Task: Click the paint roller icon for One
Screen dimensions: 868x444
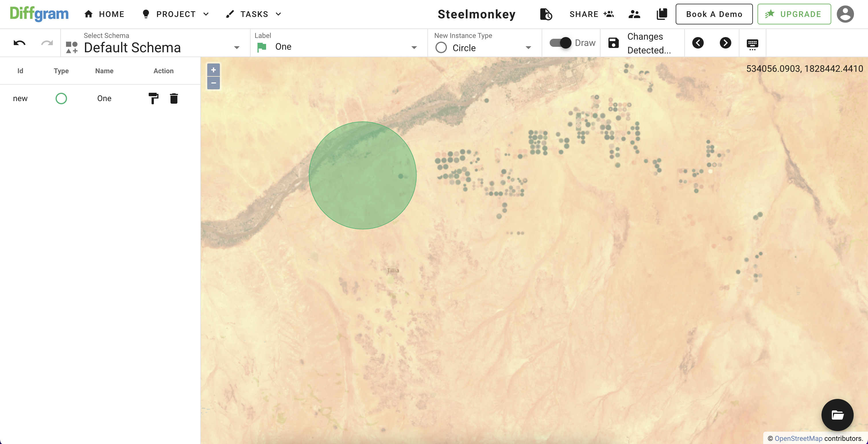Action: click(x=153, y=99)
